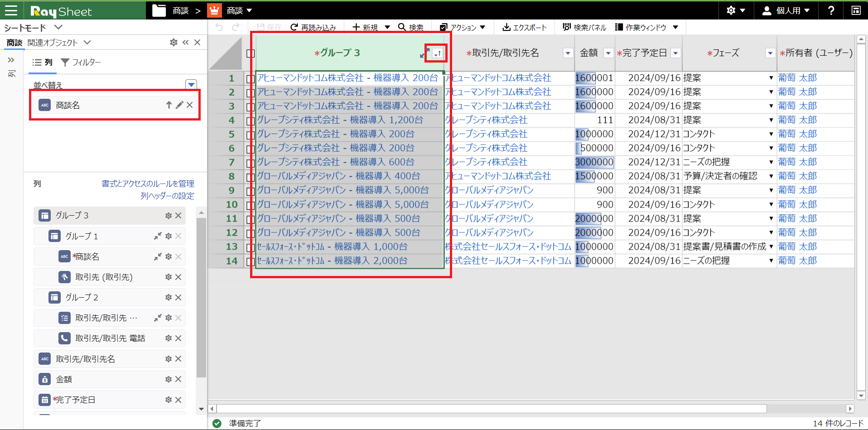
Task: Remove グループ 2 from column list
Action: click(x=178, y=297)
